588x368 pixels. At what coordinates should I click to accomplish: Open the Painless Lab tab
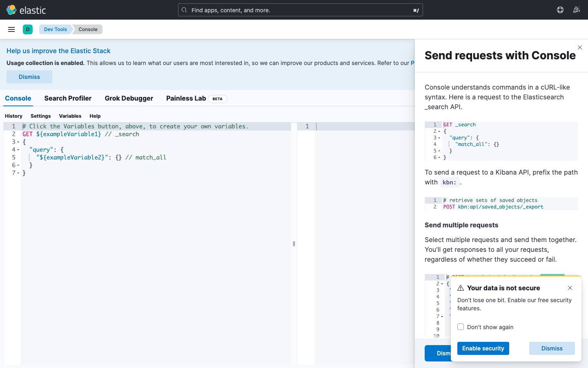click(196, 98)
